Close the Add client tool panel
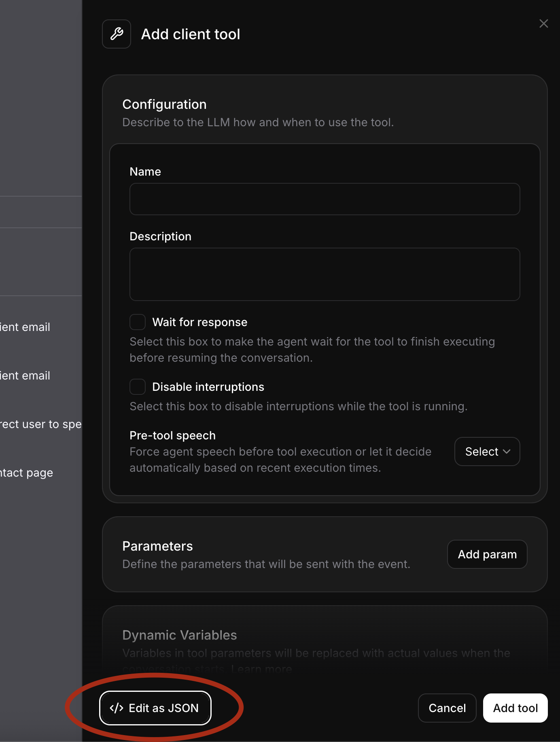 543,24
